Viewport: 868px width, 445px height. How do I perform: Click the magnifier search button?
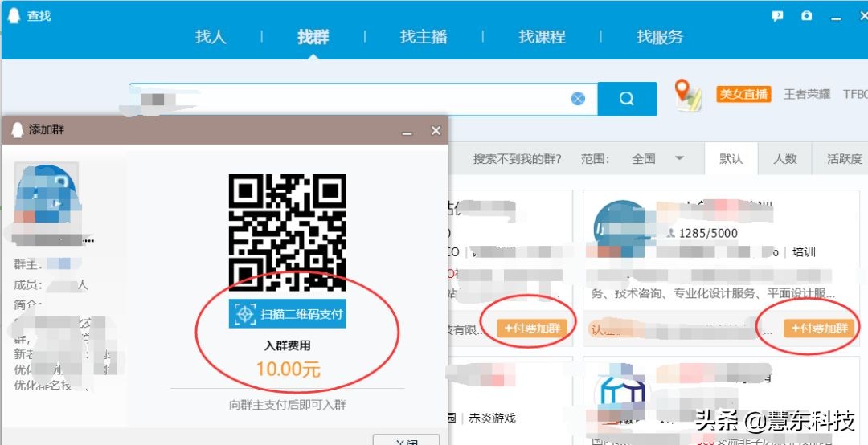[x=627, y=99]
